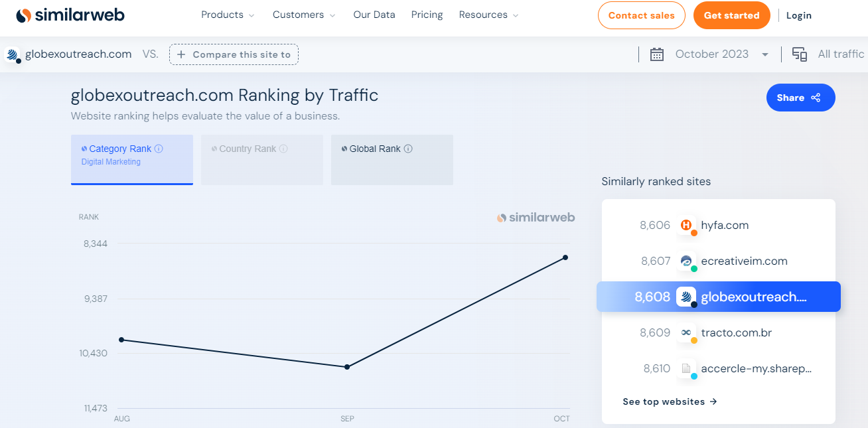The width and height of the screenshot is (868, 428).
Task: Click the Get started button
Action: click(x=732, y=15)
